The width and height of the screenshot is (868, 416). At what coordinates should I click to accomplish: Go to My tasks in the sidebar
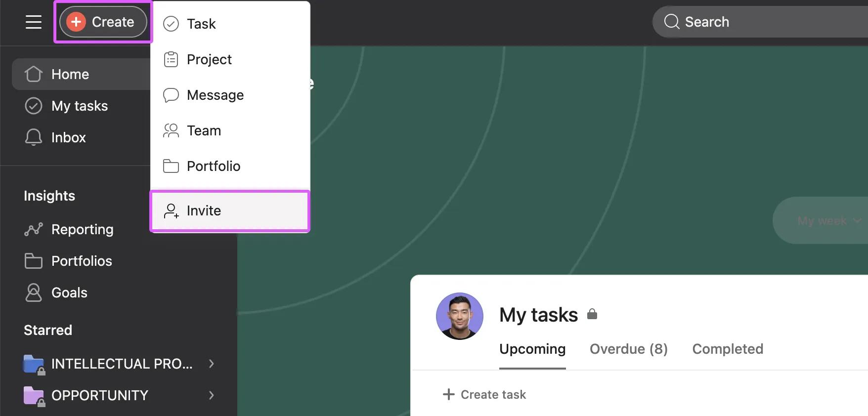79,106
